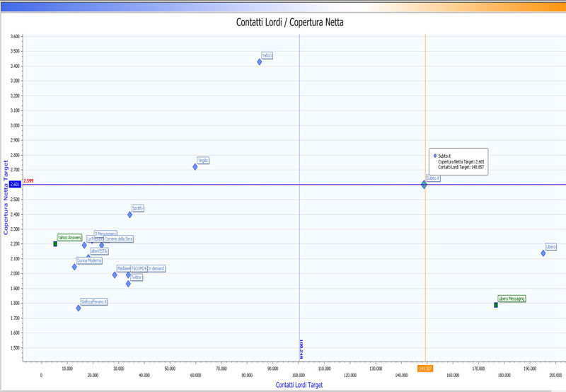Click the blue vertical line's 100.248 label
The image size is (566, 392).
300,350
